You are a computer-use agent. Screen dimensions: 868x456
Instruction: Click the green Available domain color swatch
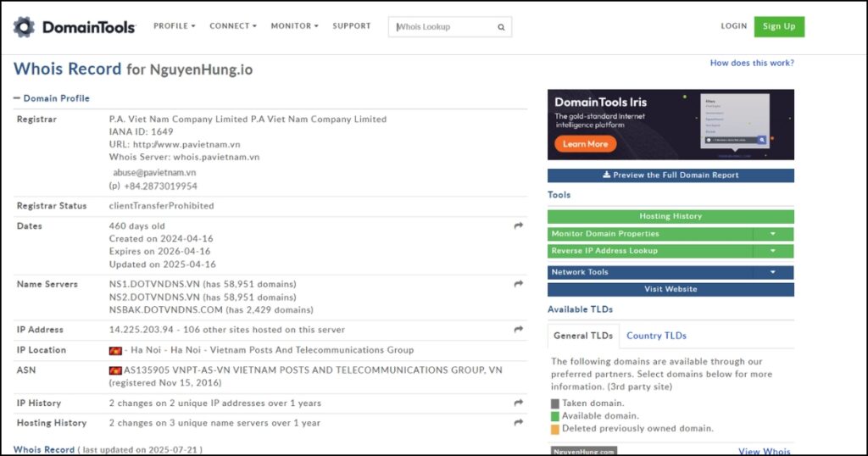click(554, 416)
